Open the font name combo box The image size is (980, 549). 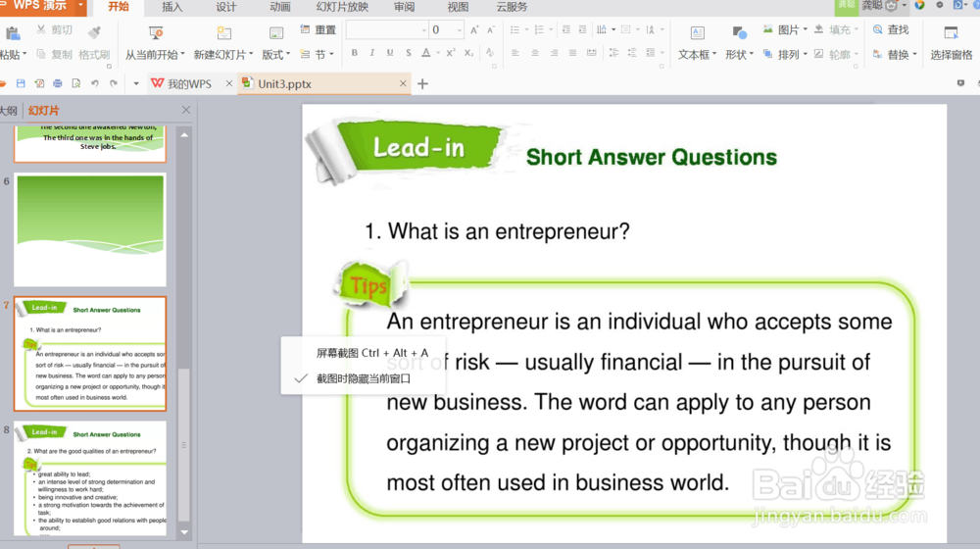point(387,29)
